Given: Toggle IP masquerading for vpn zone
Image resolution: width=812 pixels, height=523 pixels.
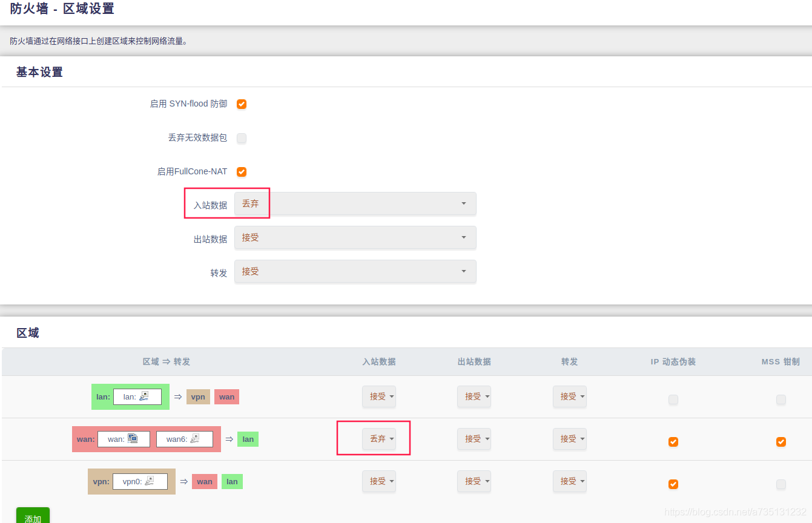Looking at the screenshot, I should tap(673, 484).
